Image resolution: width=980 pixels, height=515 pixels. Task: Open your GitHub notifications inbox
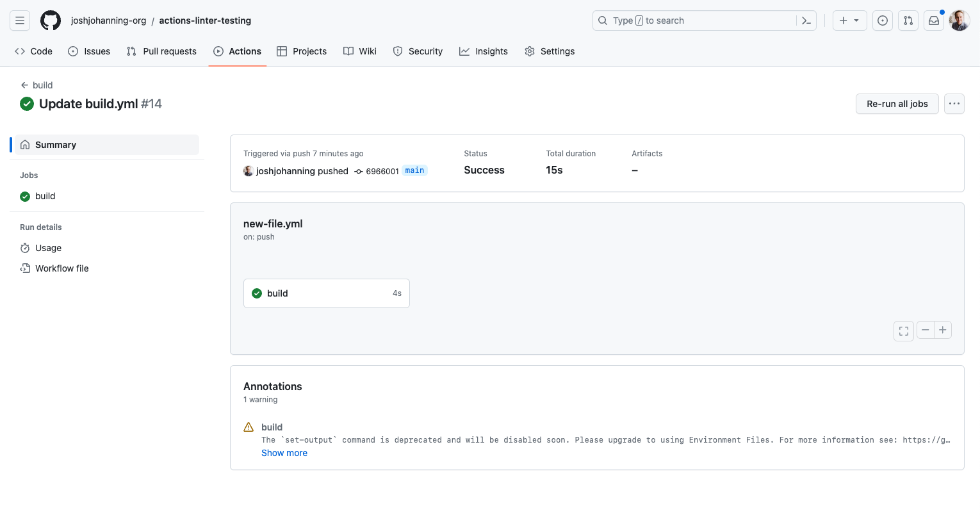(x=933, y=20)
